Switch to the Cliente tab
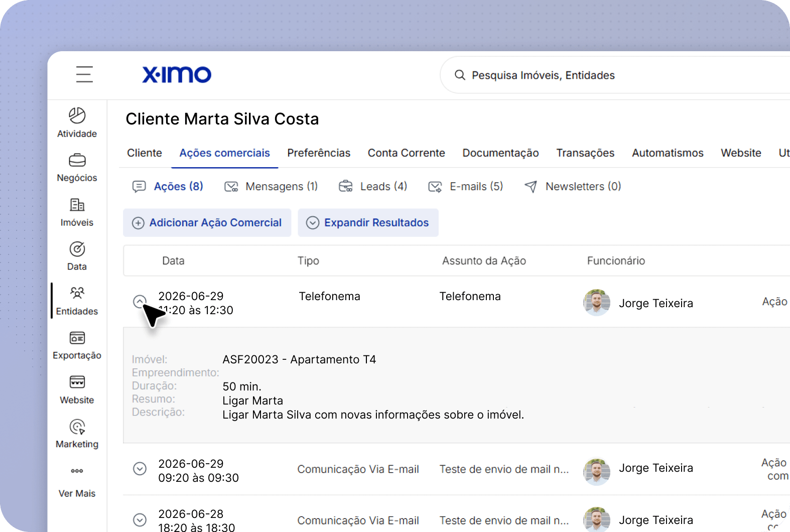Screen dimensions: 790x532 click(x=145, y=153)
